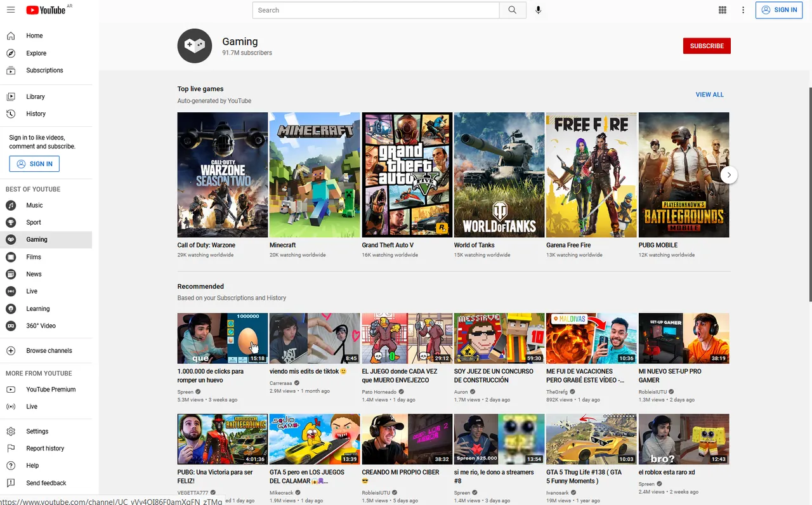
Task: Click the News icon in sidebar
Action: pyautogui.click(x=11, y=274)
